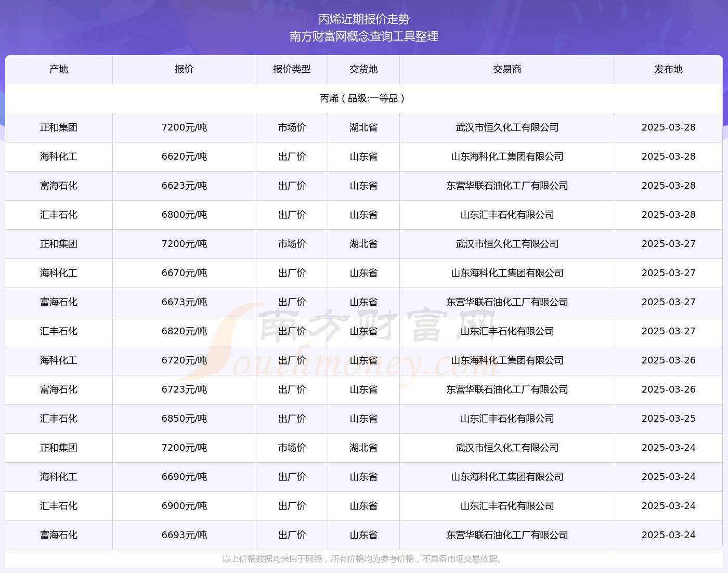Select price 6850元/吨
Viewport: 728px width, 573px height.
point(184,419)
